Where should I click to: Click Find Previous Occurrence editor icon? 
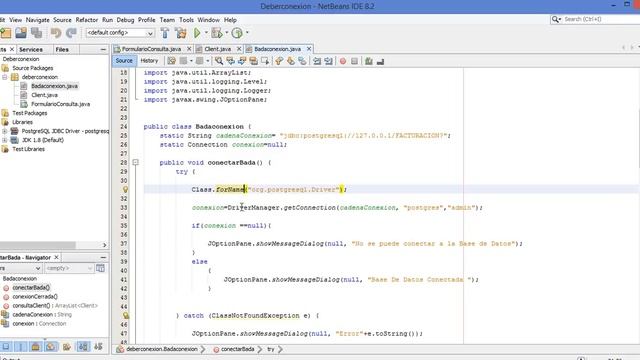pyautogui.click(x=231, y=61)
